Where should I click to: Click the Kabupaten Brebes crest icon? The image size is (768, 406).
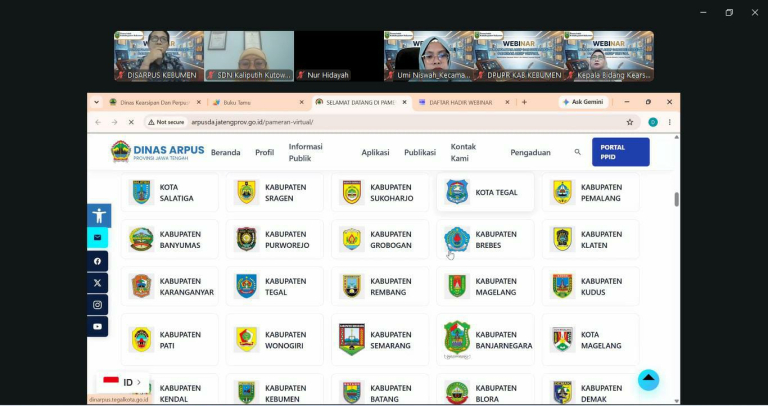[x=457, y=239]
